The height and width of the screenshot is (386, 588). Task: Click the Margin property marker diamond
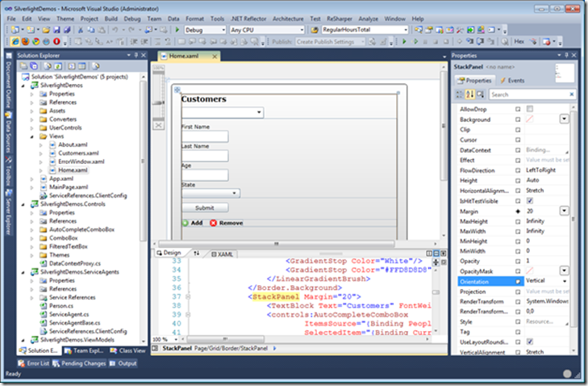[518, 212]
